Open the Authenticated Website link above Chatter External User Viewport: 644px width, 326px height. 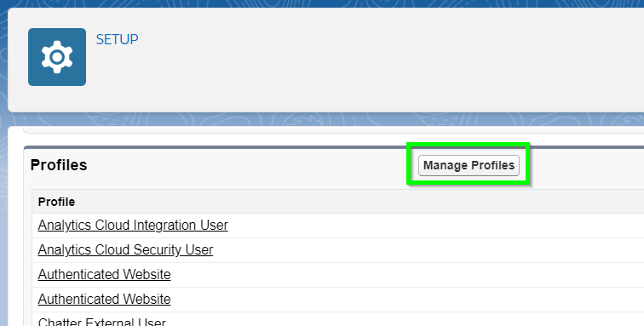tap(104, 299)
